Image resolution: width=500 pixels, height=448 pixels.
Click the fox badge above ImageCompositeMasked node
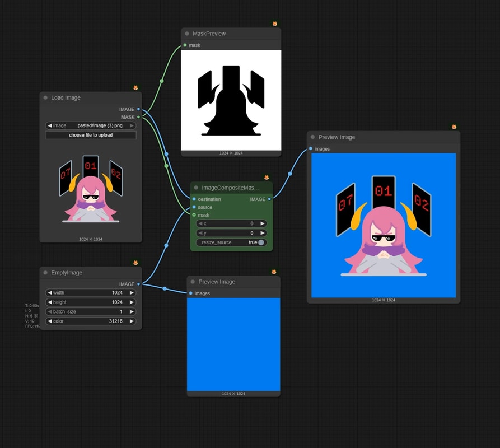tap(267, 178)
